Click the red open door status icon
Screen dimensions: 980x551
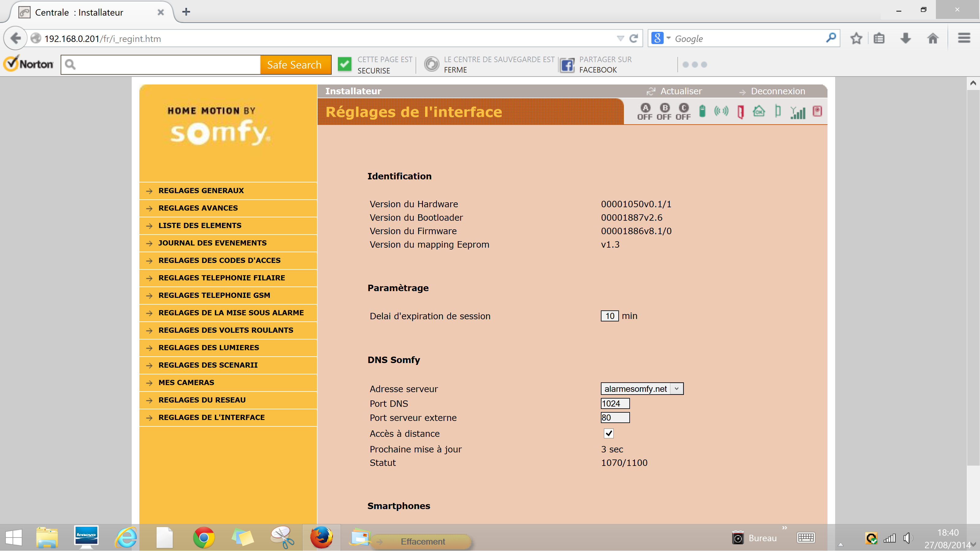[740, 112]
